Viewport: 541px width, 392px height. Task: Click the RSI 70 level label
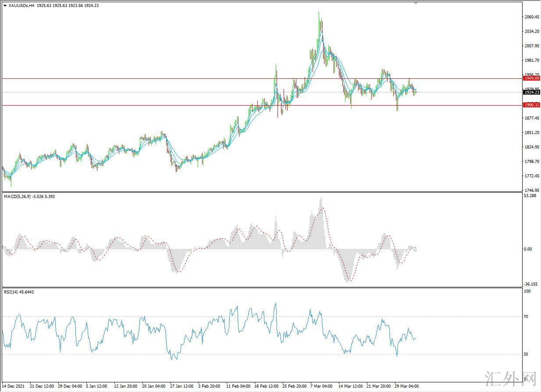527,316
